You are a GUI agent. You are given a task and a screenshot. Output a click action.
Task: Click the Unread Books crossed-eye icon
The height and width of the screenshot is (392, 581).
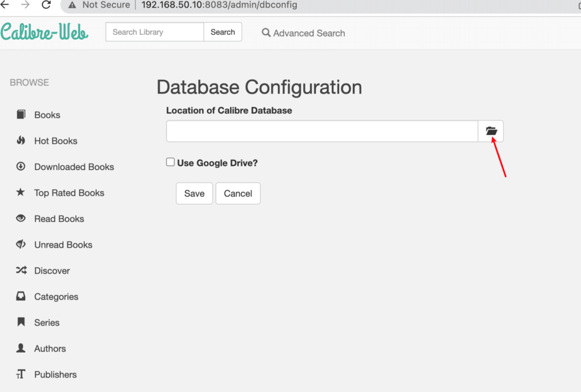coord(21,244)
